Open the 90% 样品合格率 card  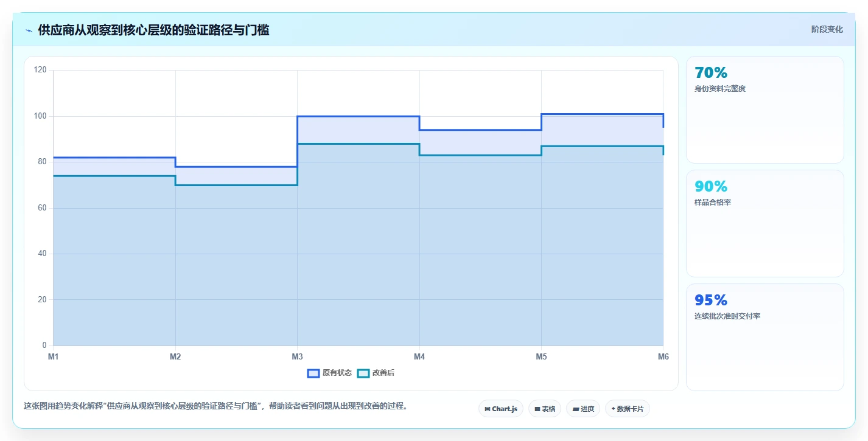tap(765, 223)
